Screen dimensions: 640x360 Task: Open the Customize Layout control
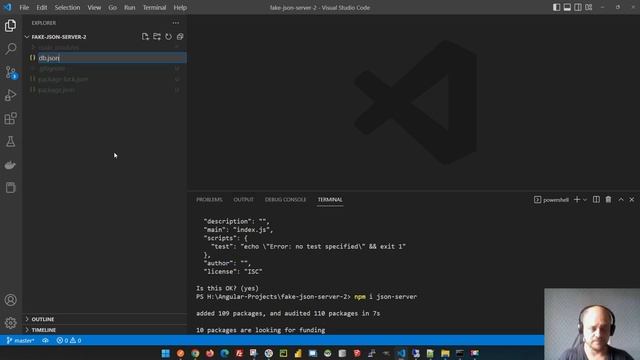coord(589,7)
